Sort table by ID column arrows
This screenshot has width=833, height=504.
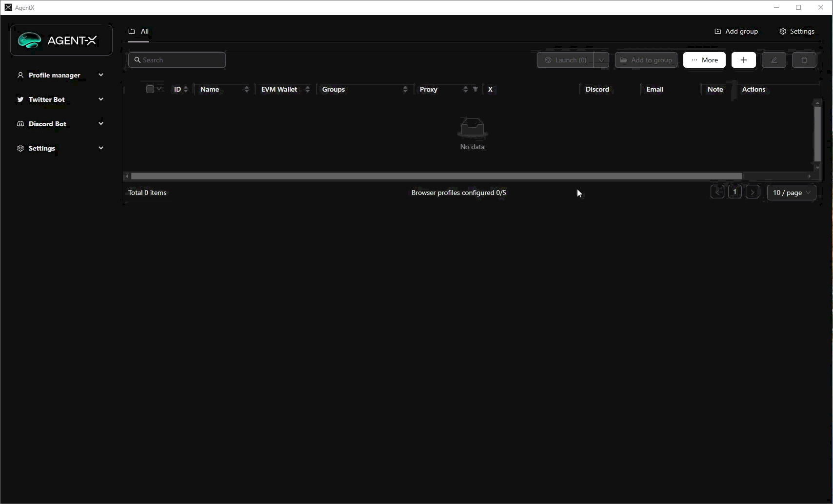click(186, 89)
